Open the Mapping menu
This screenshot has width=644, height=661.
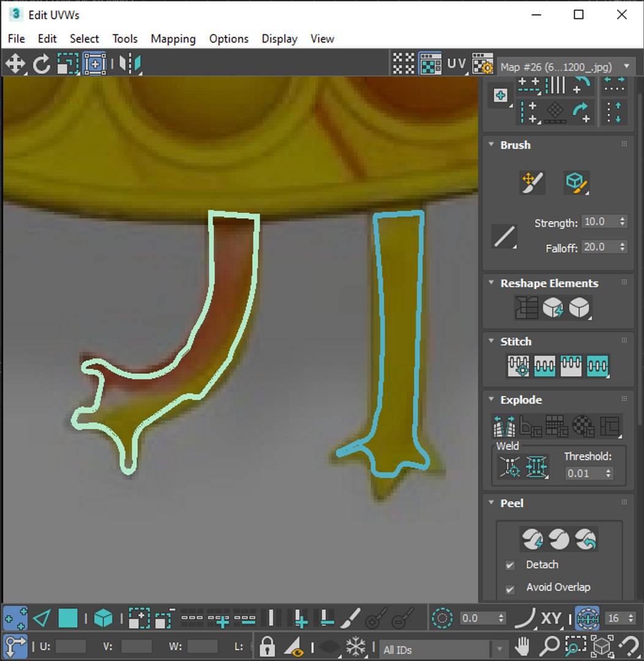(173, 39)
